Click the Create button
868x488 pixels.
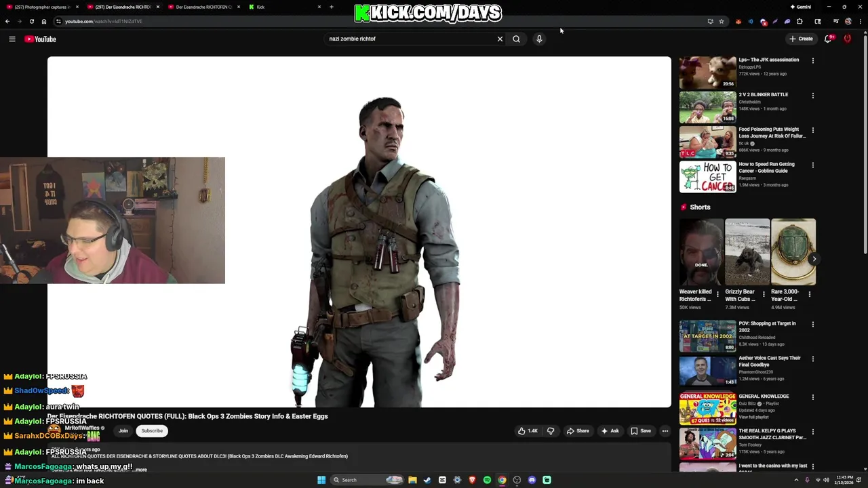[801, 39]
